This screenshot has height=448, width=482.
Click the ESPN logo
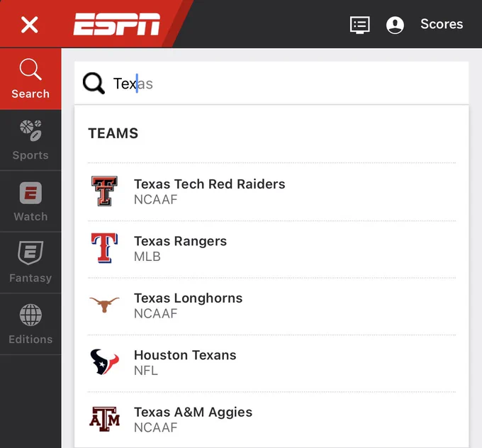[116, 24]
